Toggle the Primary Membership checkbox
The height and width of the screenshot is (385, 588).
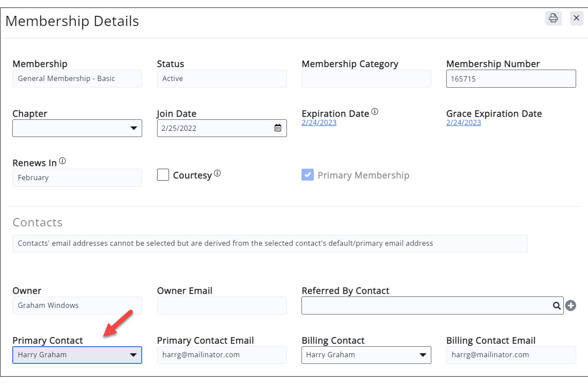[307, 175]
